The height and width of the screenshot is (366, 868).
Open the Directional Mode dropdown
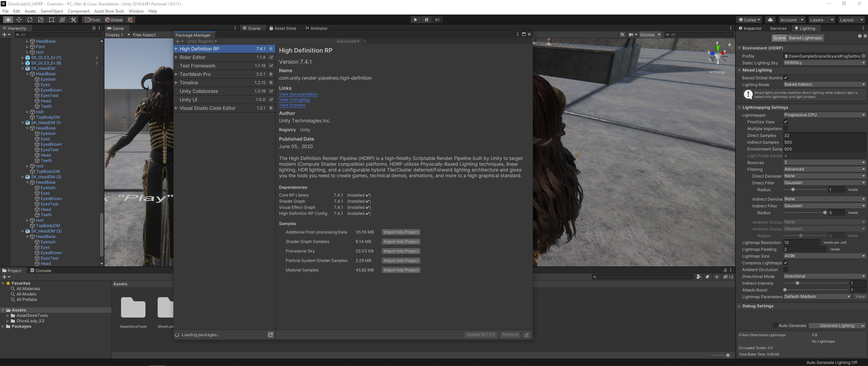tap(824, 276)
